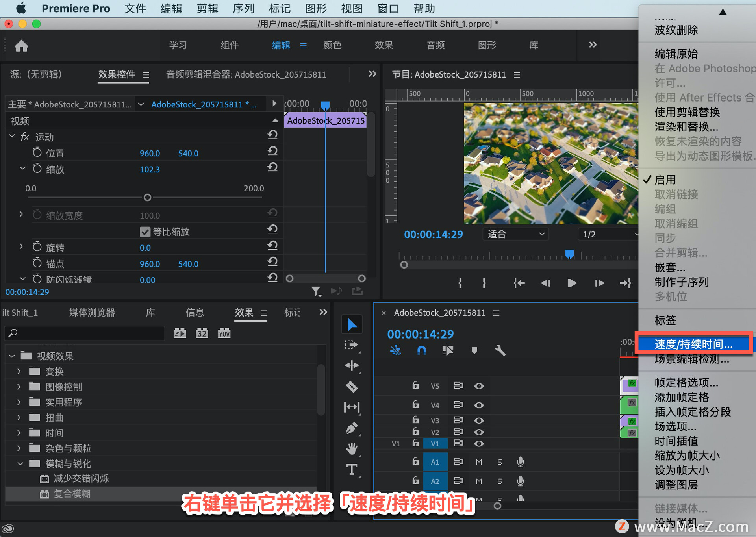The width and height of the screenshot is (756, 537).
Task: Toggle V4 track output eye
Action: click(x=479, y=405)
